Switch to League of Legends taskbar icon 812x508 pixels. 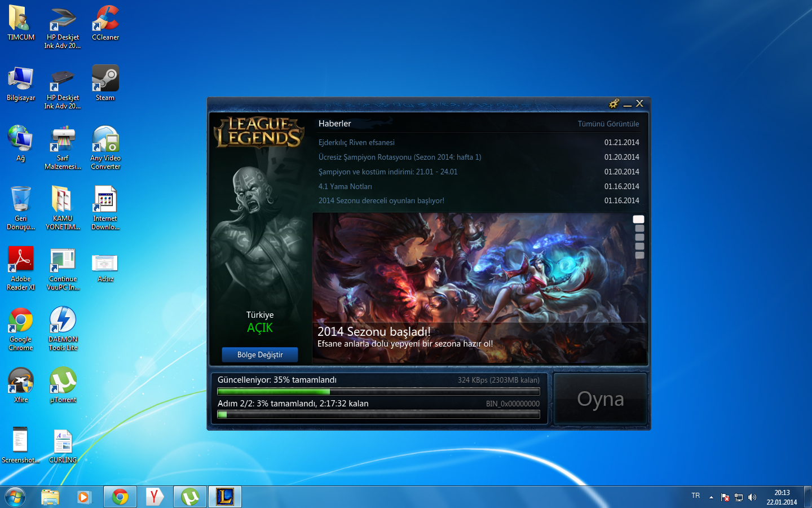[224, 497]
